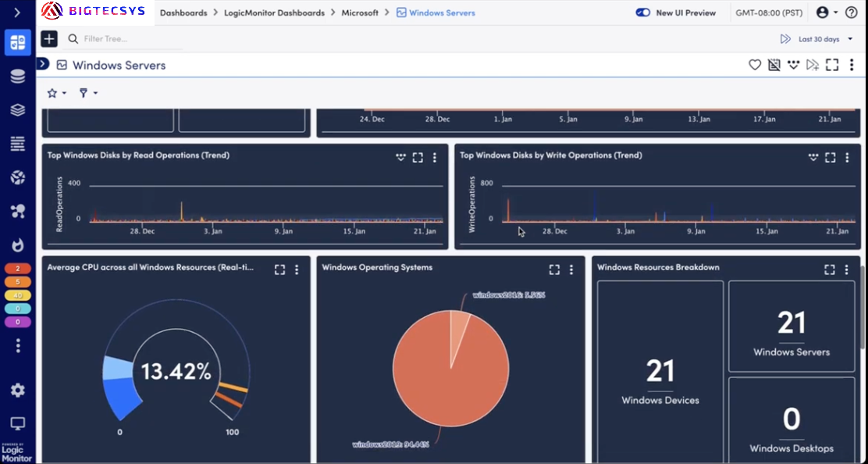Click the 21 Windows Servers tile
The width and height of the screenshot is (868, 464).
pos(792,327)
